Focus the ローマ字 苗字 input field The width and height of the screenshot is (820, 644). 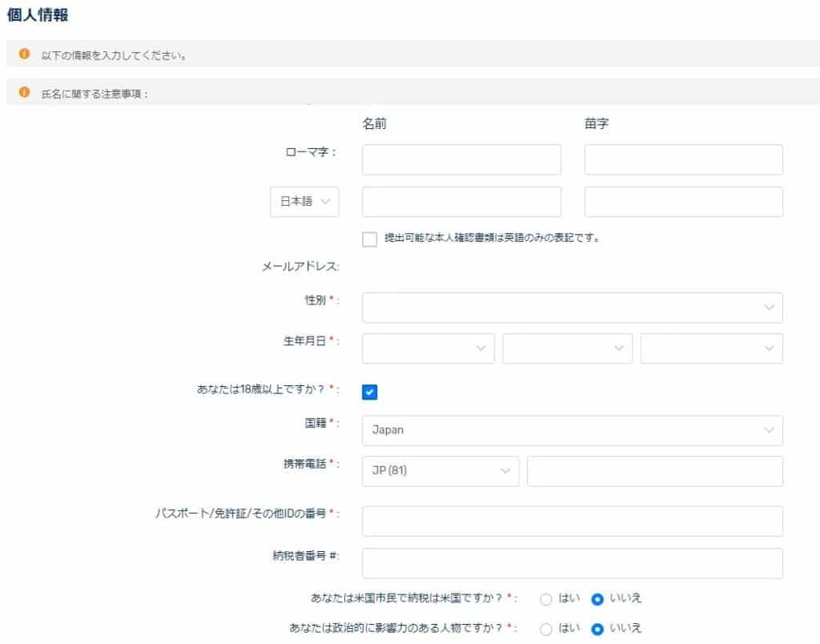(684, 159)
